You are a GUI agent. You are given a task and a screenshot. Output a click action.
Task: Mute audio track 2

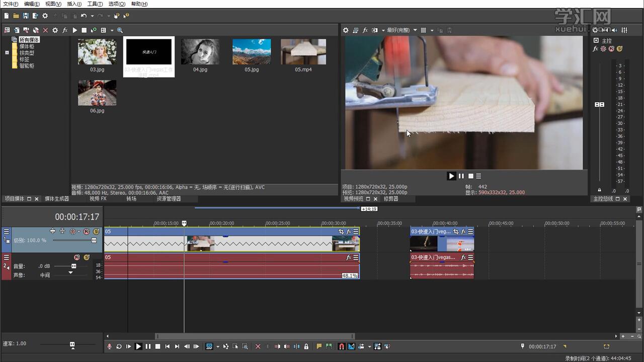tap(77, 257)
